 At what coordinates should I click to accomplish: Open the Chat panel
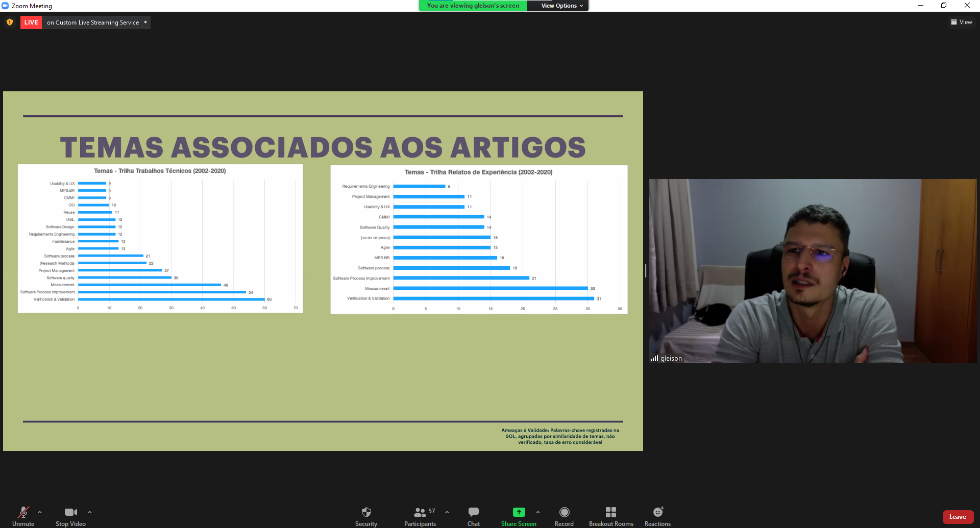click(x=473, y=516)
